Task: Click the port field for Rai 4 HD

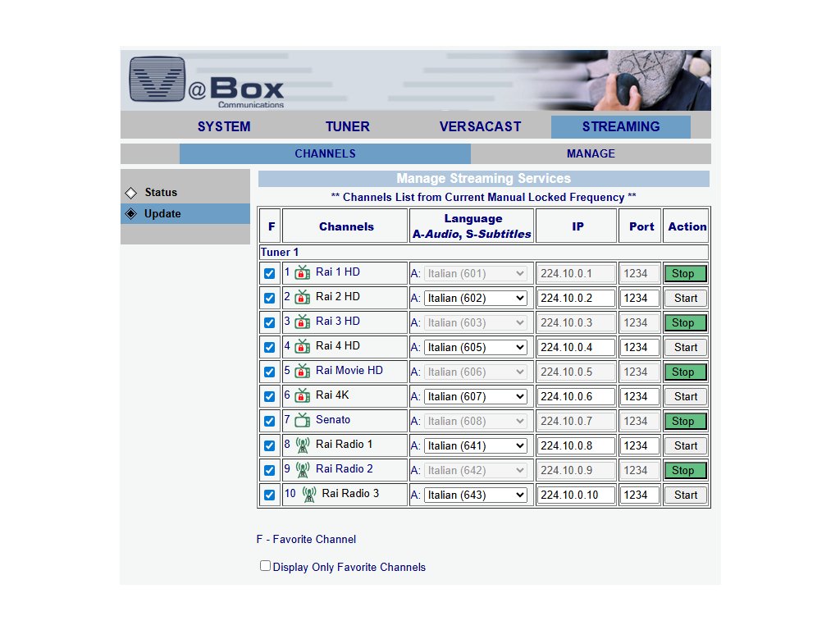Action: 639,348
